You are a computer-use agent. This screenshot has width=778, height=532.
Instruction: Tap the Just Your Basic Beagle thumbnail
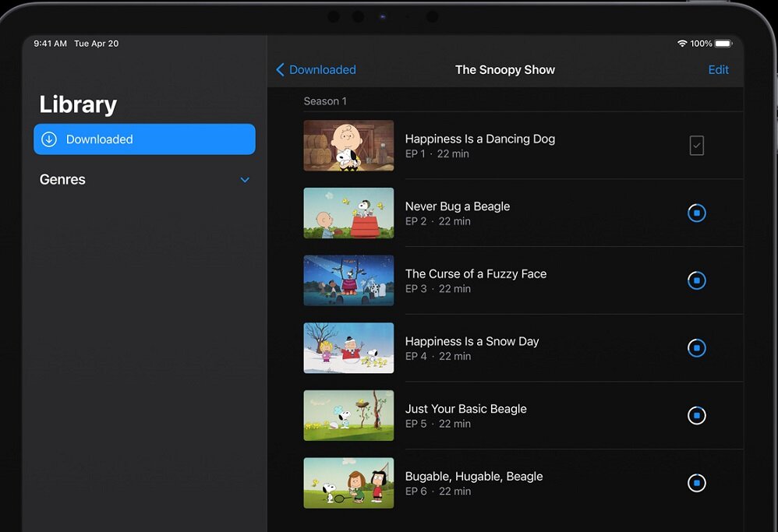(348, 416)
